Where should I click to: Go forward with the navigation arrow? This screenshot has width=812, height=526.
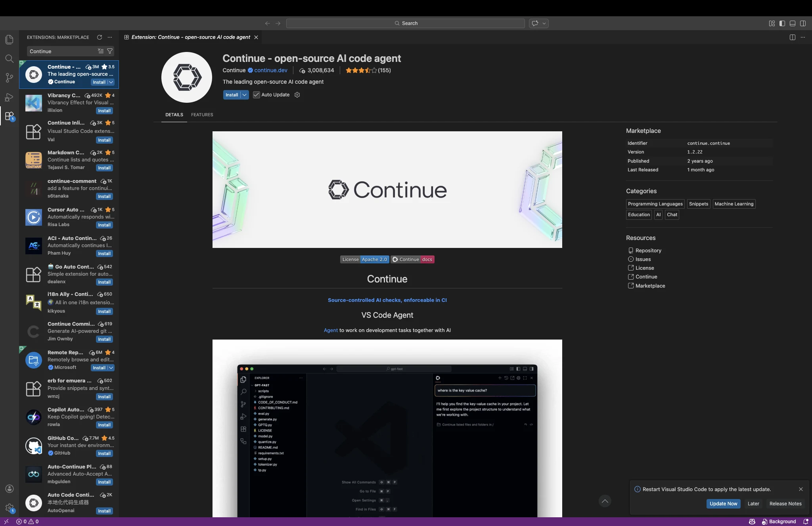(x=278, y=23)
